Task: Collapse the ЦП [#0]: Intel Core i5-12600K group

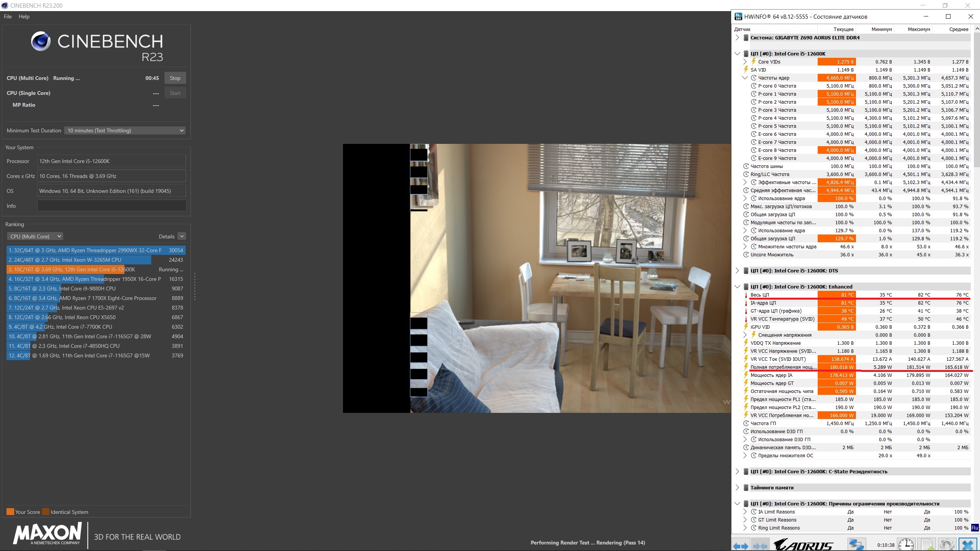Action: [737, 54]
